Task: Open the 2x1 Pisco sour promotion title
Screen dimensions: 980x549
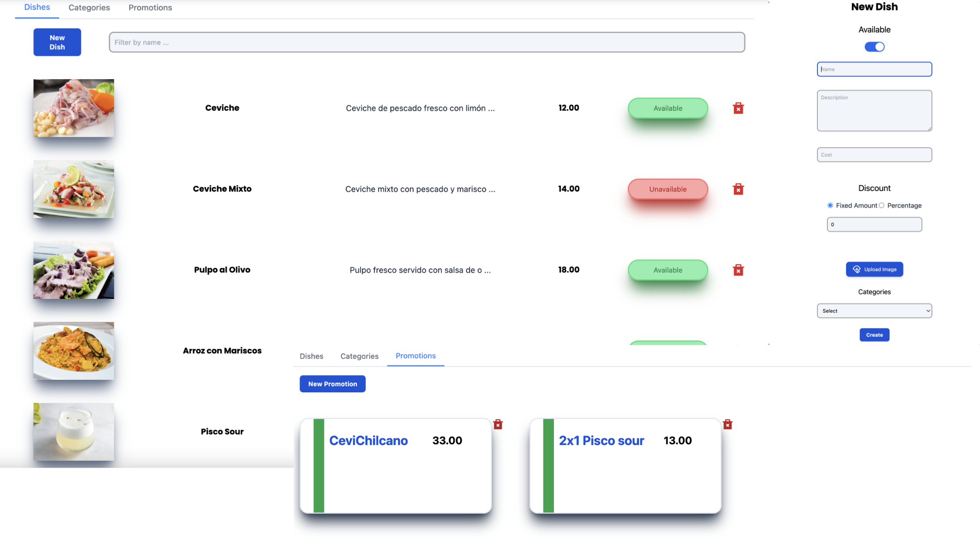Action: [x=601, y=440]
